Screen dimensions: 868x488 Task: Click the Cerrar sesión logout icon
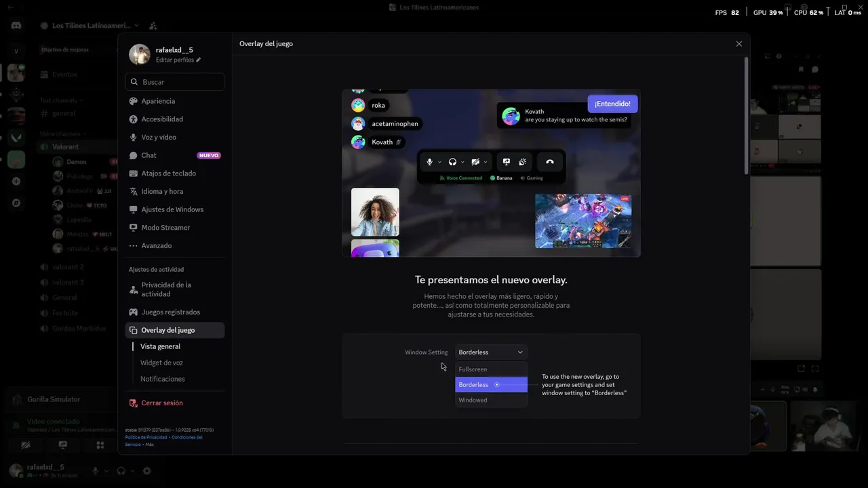pyautogui.click(x=134, y=403)
